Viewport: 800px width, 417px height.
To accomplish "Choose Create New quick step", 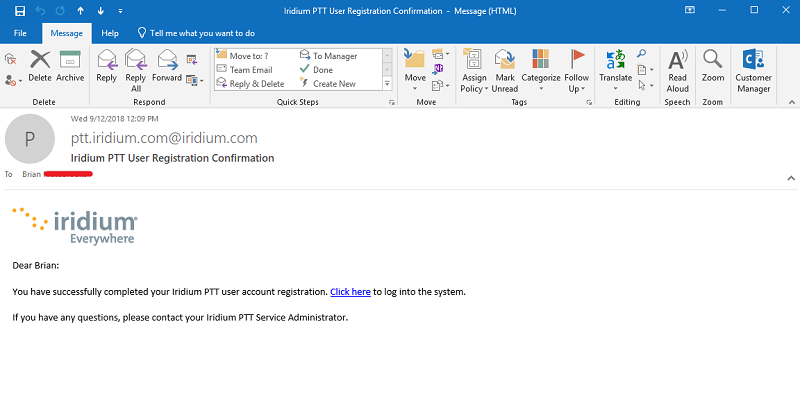I will coord(328,83).
